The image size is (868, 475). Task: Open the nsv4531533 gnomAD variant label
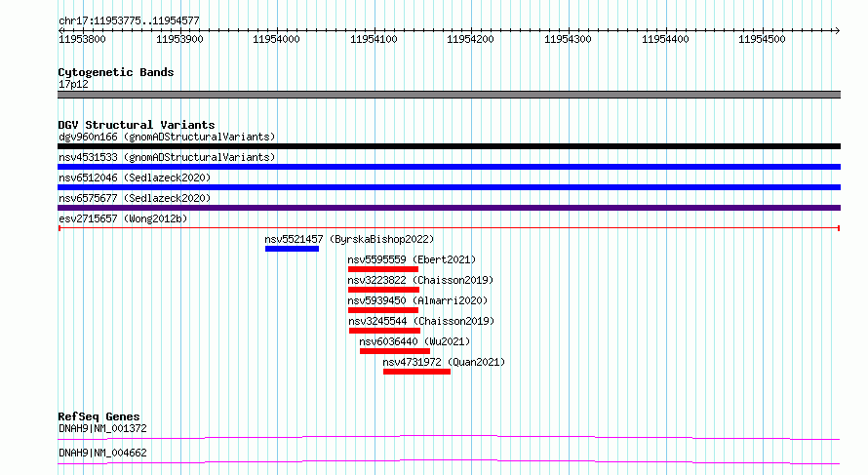pyautogui.click(x=167, y=157)
